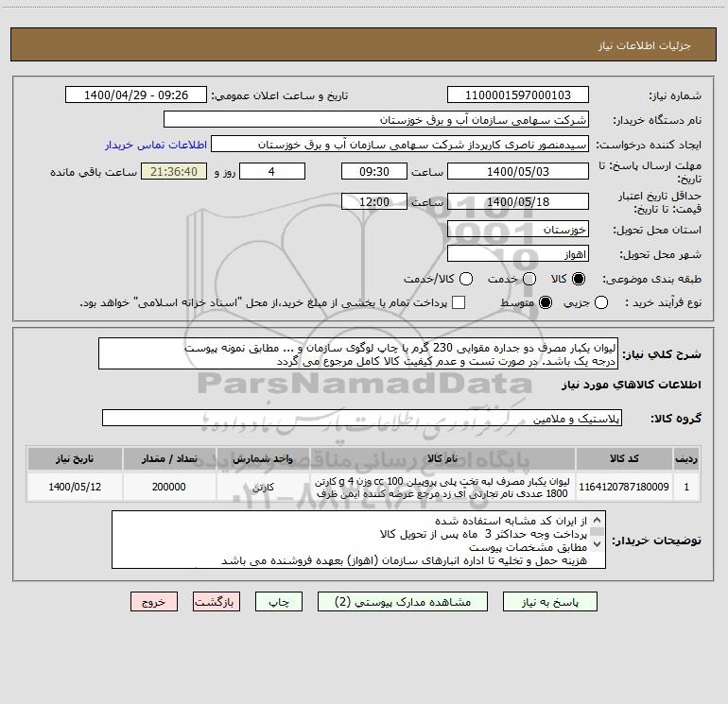This screenshot has width=728, height=704.
Task: Click the خروج exit button
Action: pos(154,602)
